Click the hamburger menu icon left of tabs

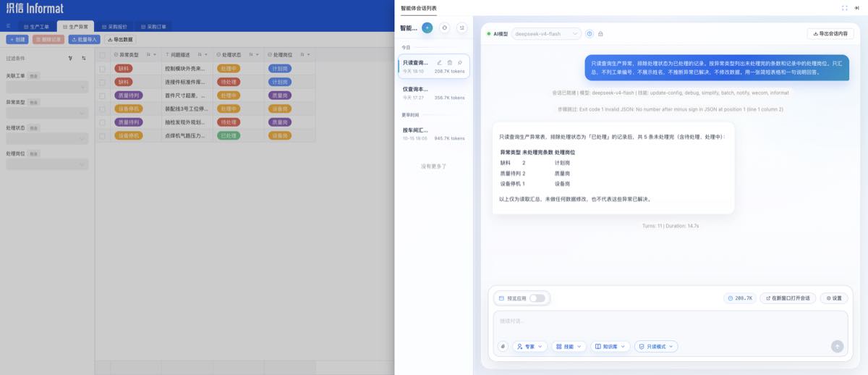8,26
